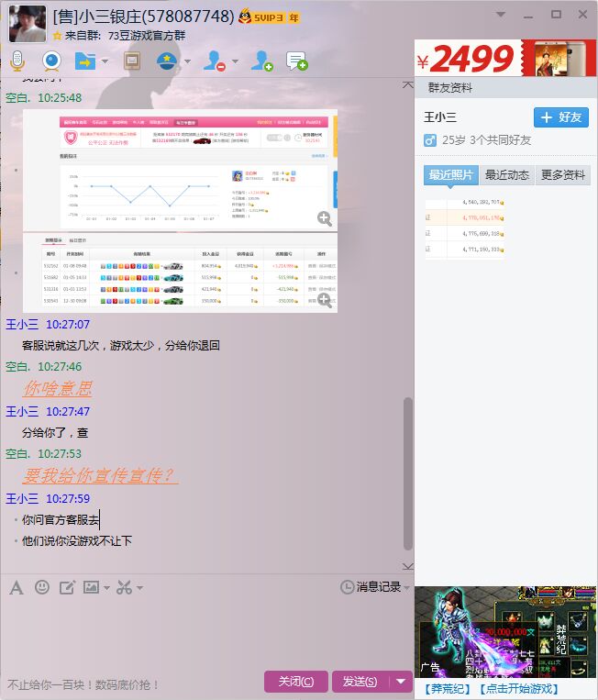Open the font settings A icon
The height and width of the screenshot is (700, 598).
(17, 587)
